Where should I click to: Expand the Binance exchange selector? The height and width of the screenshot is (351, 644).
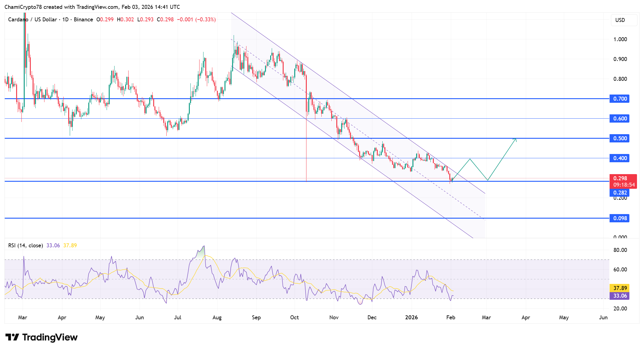83,19
